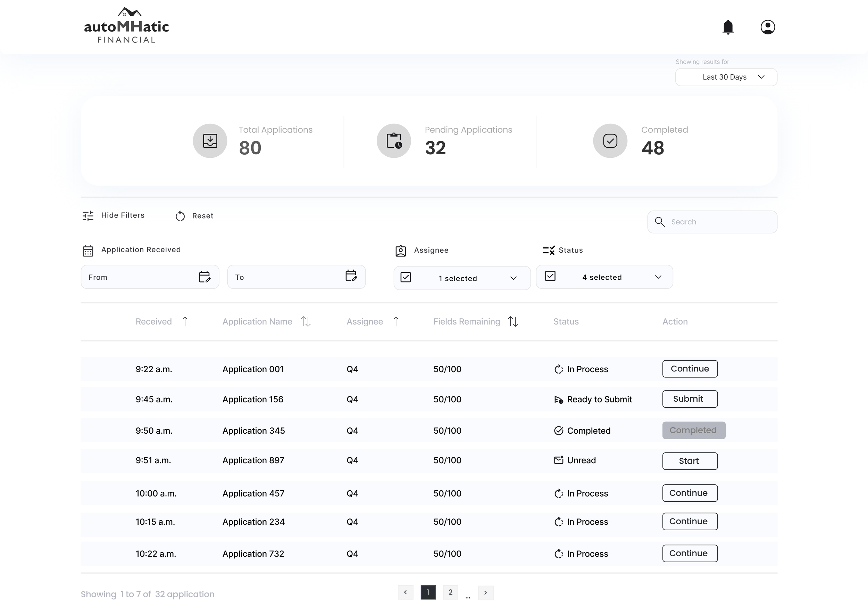Click Completed status icon for Application 345
The height and width of the screenshot is (614, 868).
click(558, 431)
